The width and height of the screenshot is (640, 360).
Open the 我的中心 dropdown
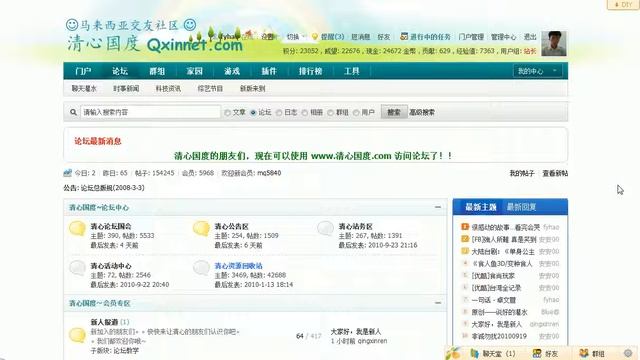point(537,71)
